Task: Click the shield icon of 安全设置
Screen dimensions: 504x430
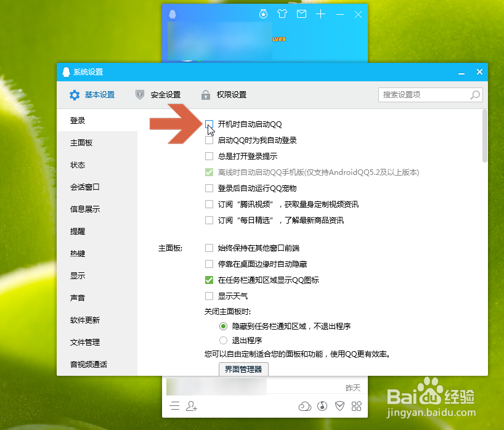Action: click(140, 95)
